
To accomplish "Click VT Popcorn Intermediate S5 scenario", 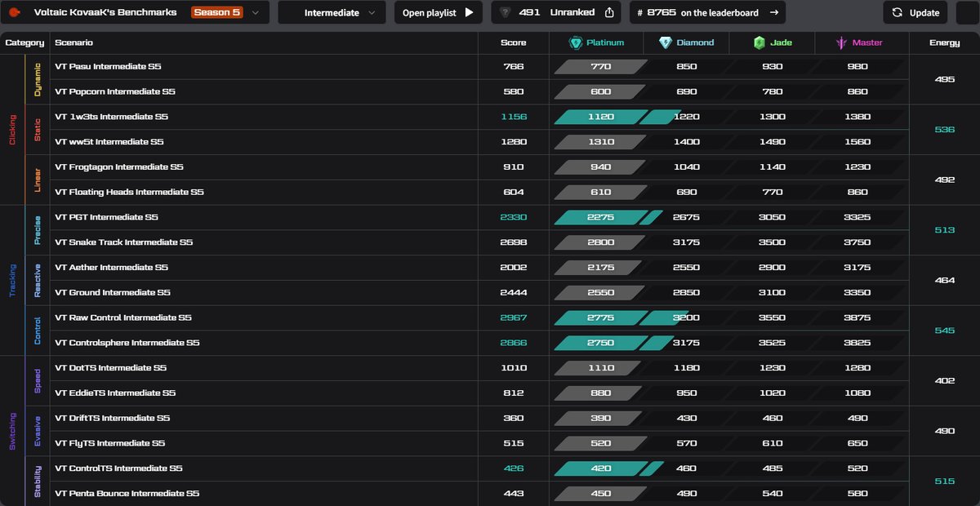I will (x=115, y=91).
